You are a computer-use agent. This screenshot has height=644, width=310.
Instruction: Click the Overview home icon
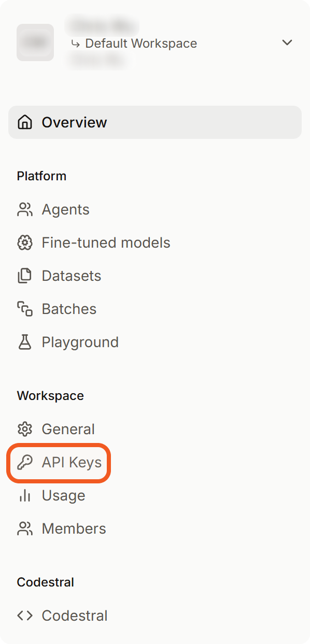coord(24,122)
